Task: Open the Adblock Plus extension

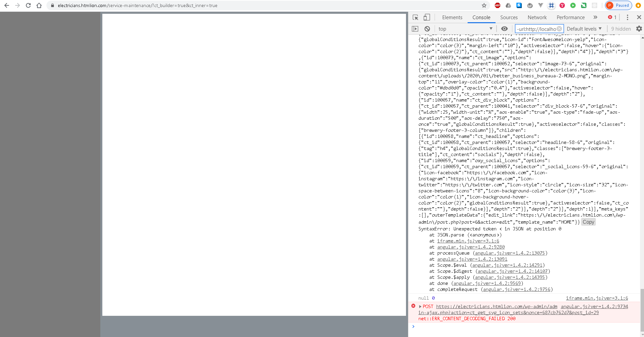Action: coord(498,5)
